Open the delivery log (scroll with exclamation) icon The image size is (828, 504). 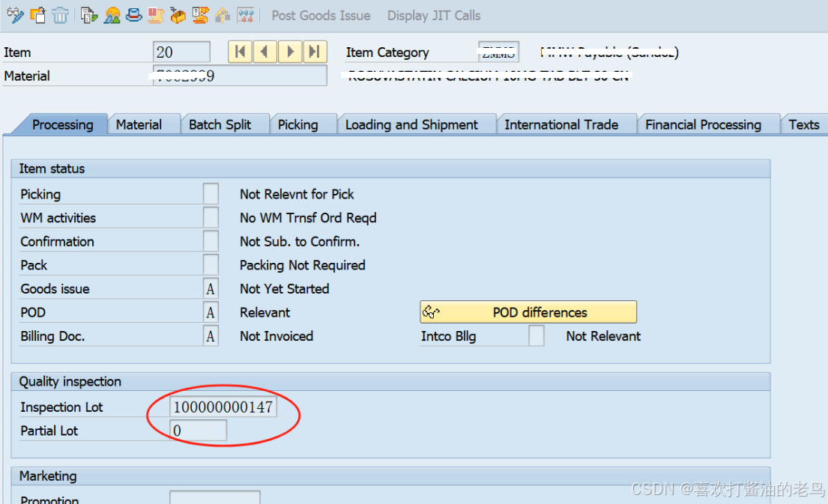point(154,14)
